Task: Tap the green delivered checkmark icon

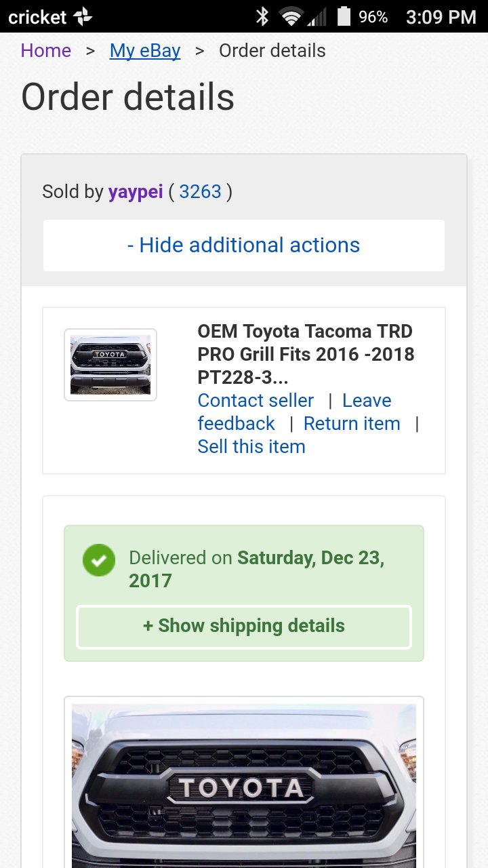Action: click(x=99, y=561)
